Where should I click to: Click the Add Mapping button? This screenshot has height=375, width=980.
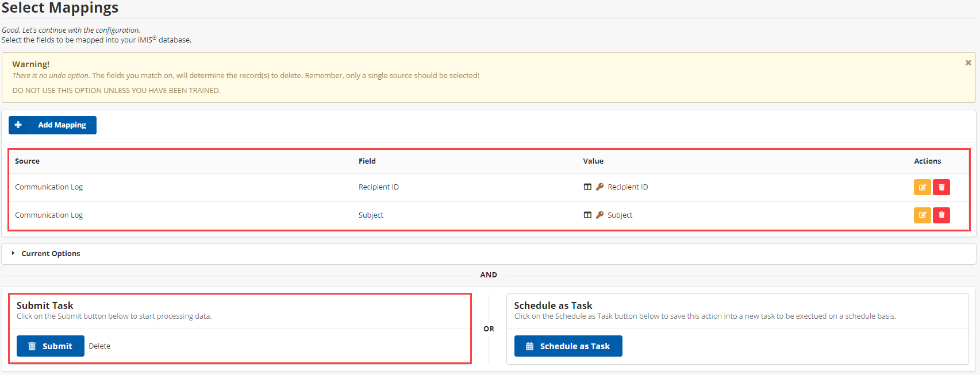(52, 125)
